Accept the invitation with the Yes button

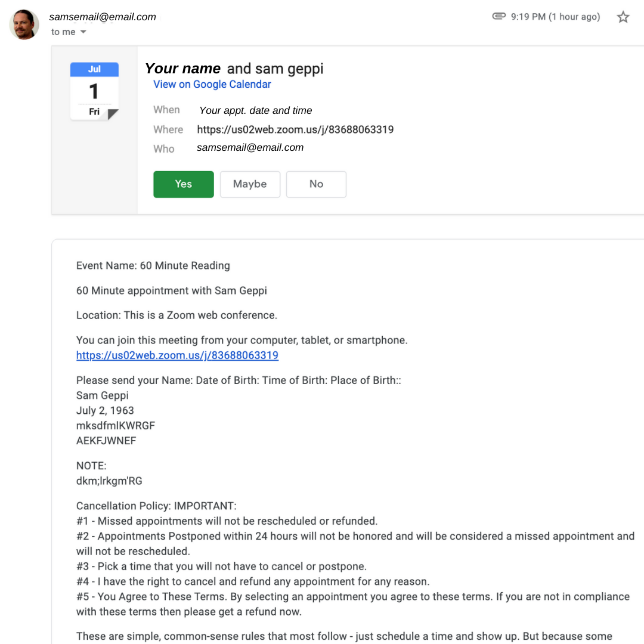click(x=183, y=184)
